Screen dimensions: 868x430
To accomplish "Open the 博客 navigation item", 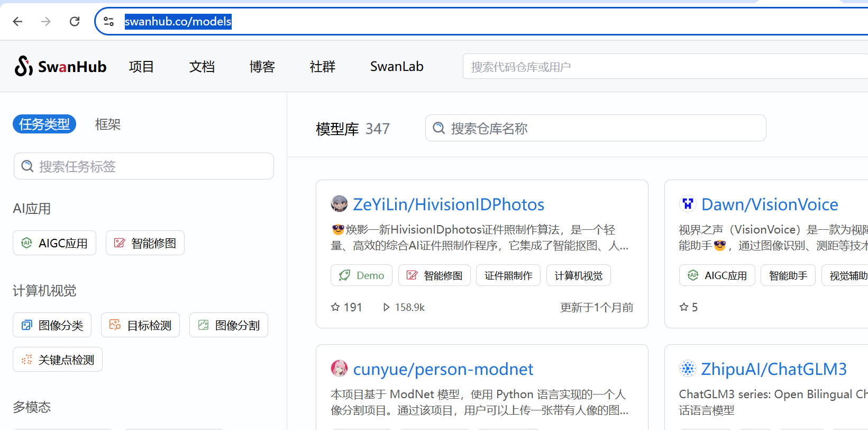I will tap(262, 66).
